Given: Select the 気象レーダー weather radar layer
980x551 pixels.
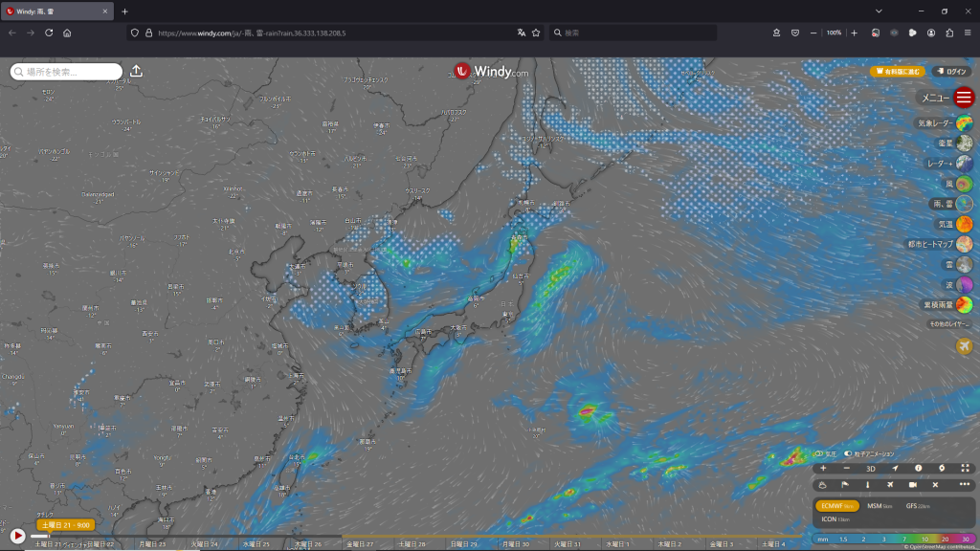Looking at the screenshot, I should tap(964, 123).
